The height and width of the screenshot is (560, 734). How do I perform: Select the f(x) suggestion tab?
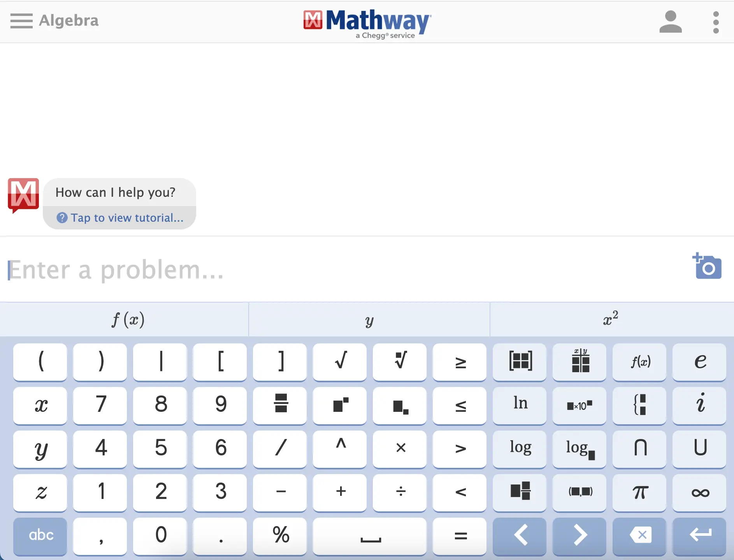click(x=124, y=320)
